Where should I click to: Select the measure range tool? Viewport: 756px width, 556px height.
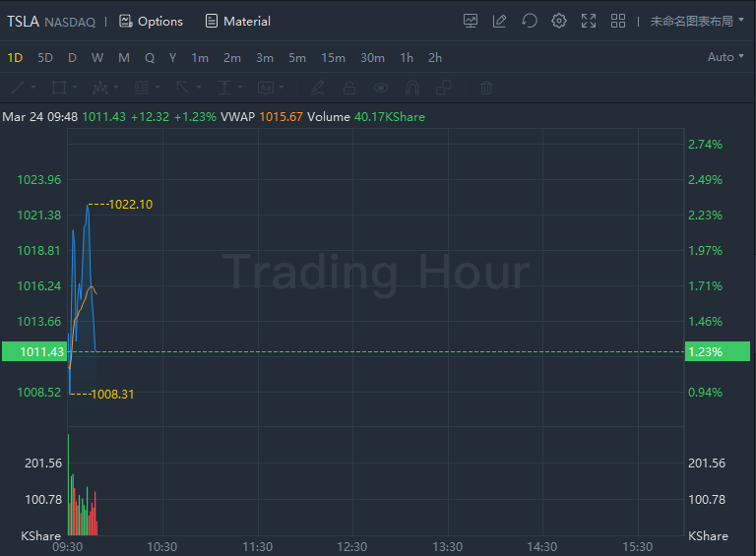click(224, 88)
